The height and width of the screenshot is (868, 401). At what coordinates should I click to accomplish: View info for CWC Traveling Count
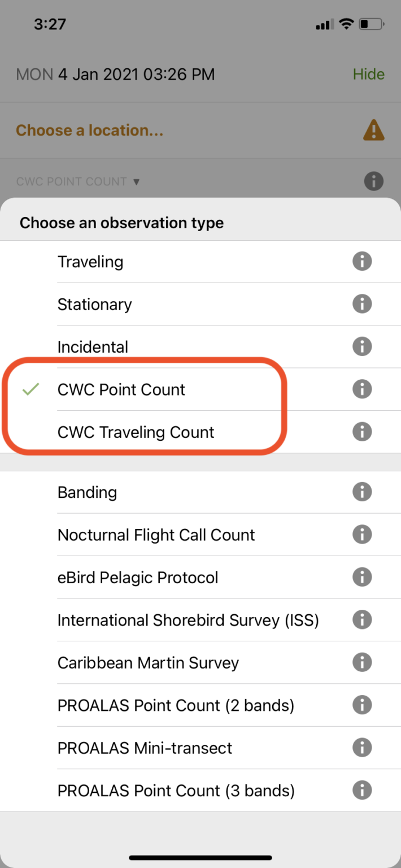click(x=362, y=432)
